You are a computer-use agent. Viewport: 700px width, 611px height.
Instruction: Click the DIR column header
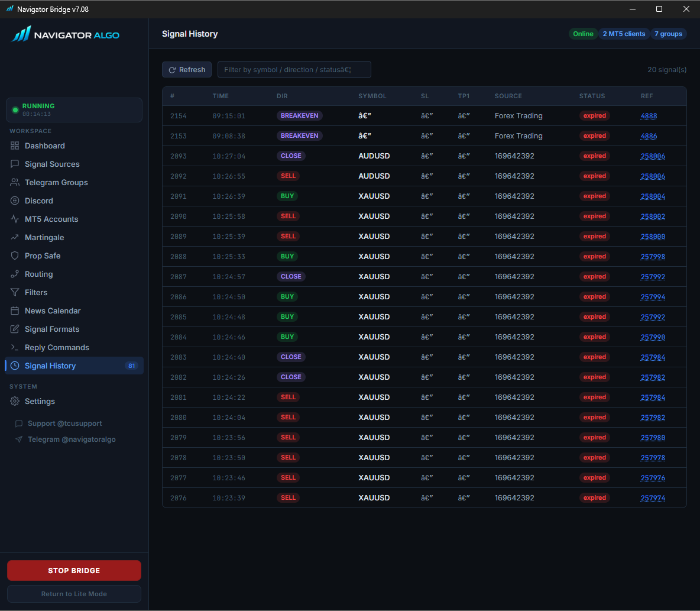pyautogui.click(x=282, y=96)
